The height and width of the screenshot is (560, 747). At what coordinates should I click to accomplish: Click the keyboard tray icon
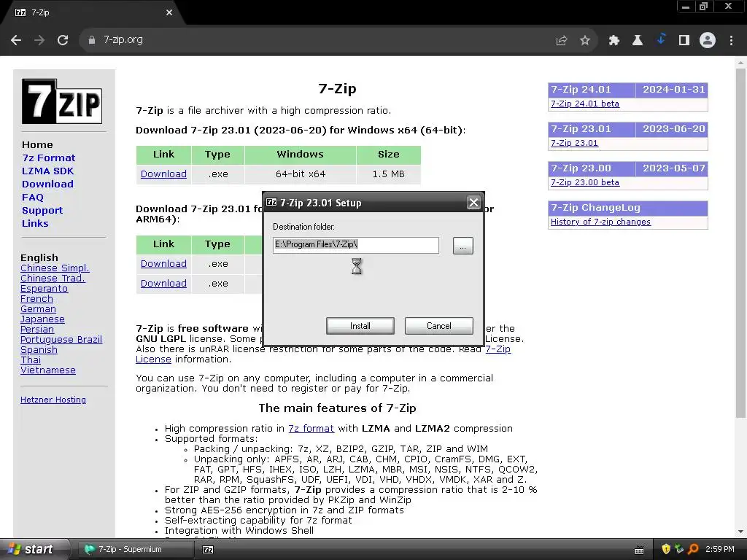(639, 550)
